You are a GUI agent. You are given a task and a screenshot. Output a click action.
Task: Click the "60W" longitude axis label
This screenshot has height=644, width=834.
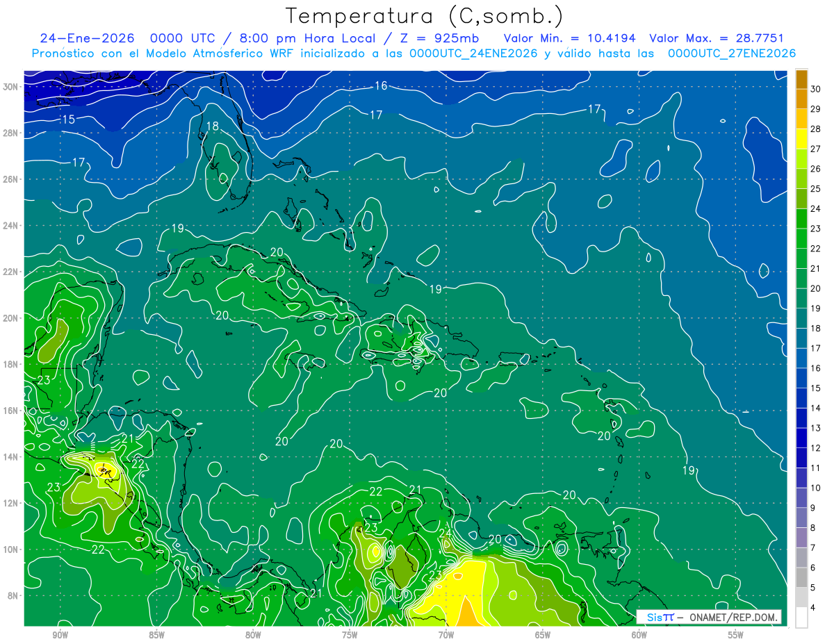click(639, 635)
